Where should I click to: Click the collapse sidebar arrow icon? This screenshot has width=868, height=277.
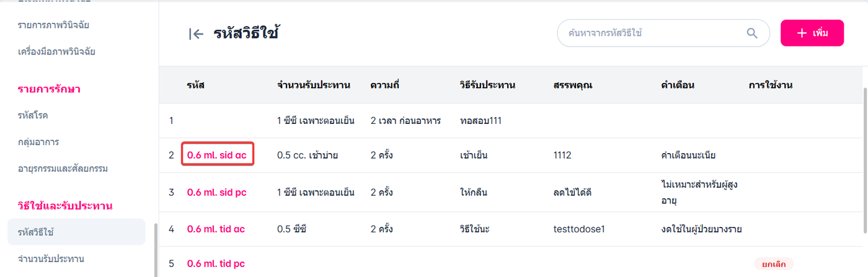(x=196, y=34)
